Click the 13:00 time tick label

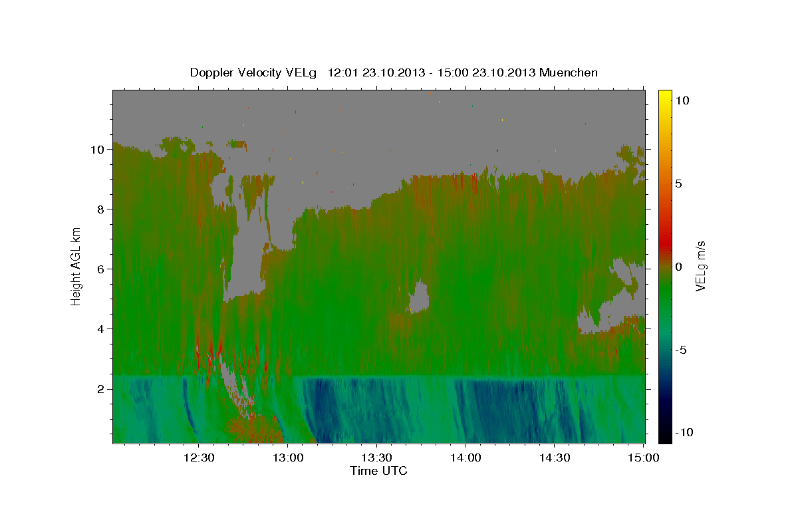[288, 458]
